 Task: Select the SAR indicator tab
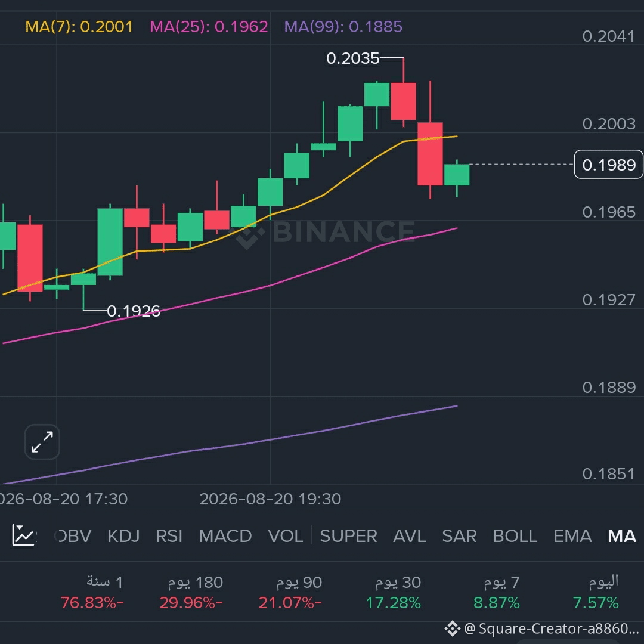pos(459,535)
